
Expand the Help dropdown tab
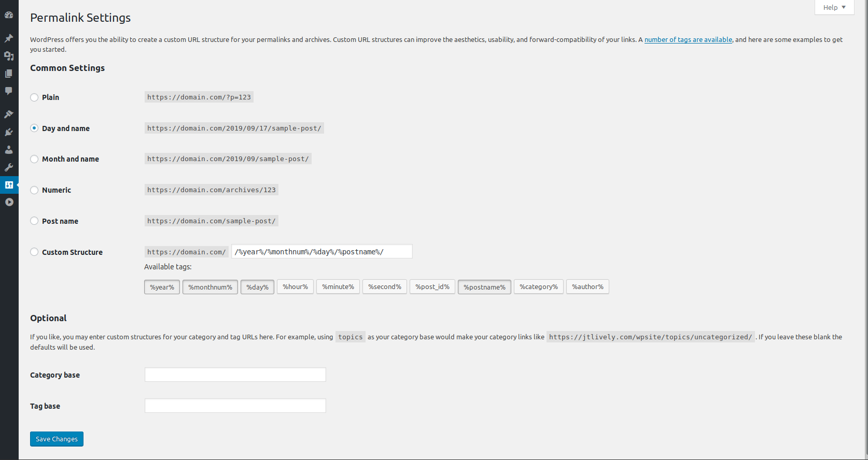click(x=834, y=7)
